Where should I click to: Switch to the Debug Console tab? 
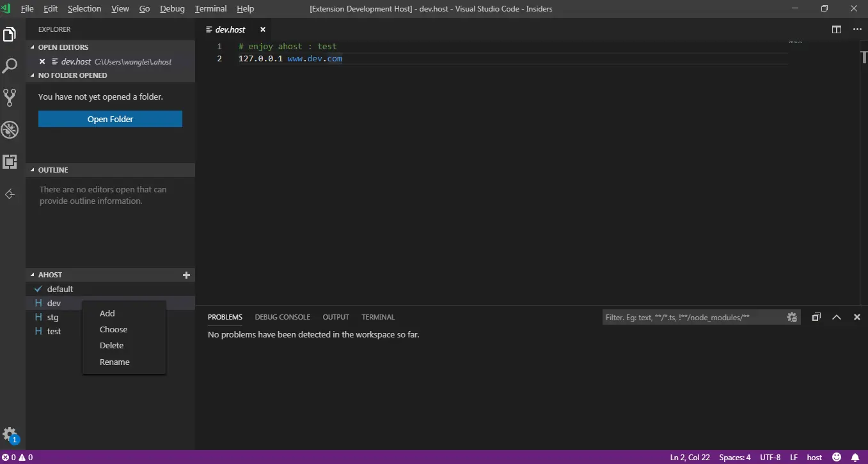pos(283,317)
